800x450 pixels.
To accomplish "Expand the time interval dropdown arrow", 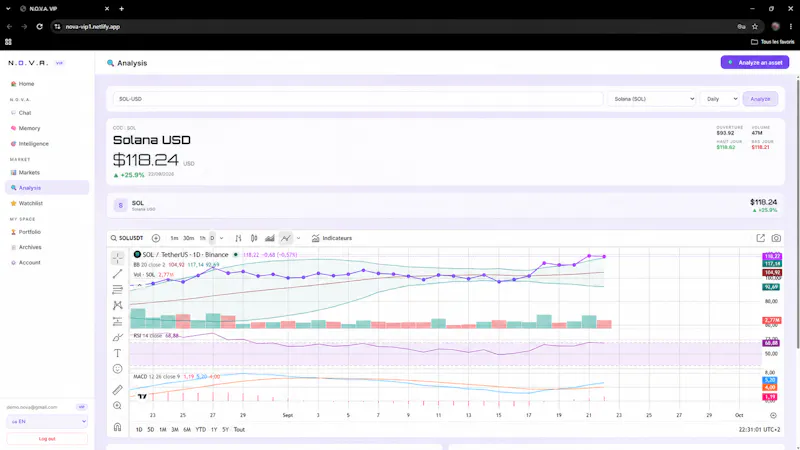I will click(x=221, y=238).
